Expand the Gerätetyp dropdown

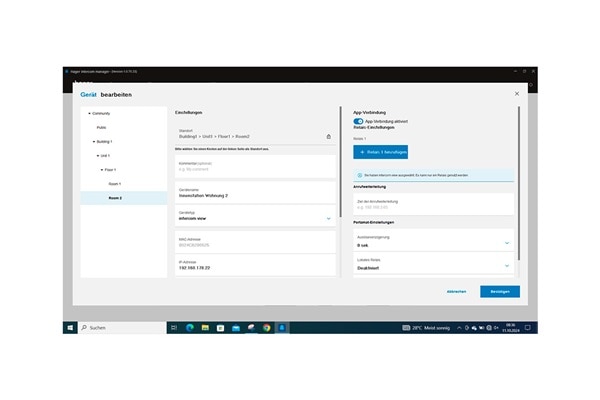coord(328,216)
